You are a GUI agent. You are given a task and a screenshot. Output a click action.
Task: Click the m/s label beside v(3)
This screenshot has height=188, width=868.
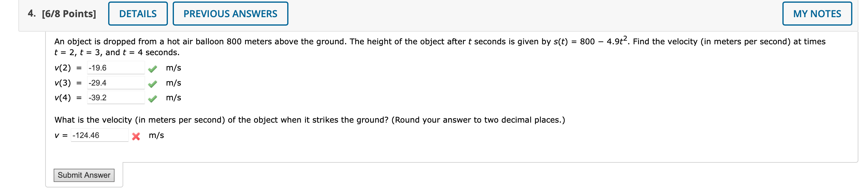pos(173,83)
